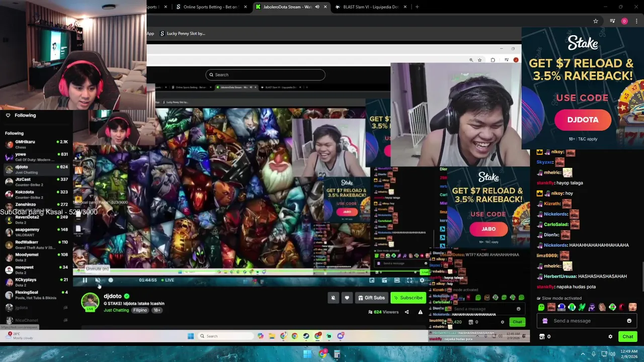Open the clock showing 12:49 AM

[x=629, y=354]
